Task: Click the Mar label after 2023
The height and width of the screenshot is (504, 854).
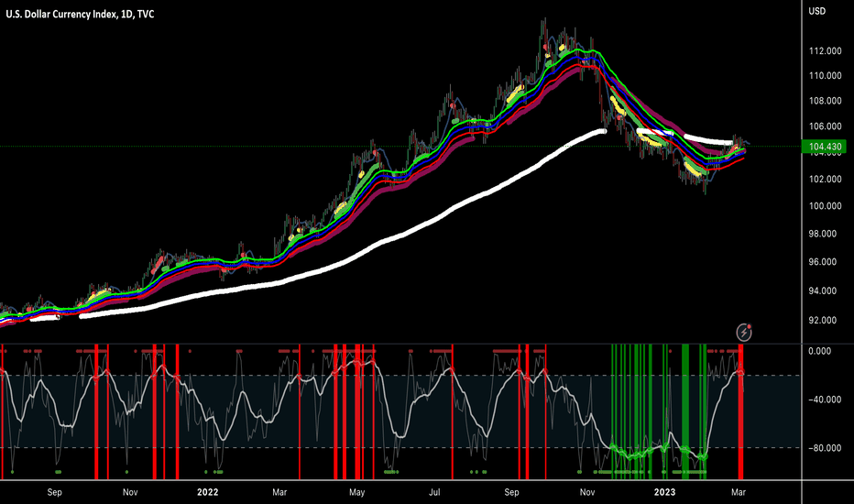Action: (x=738, y=492)
